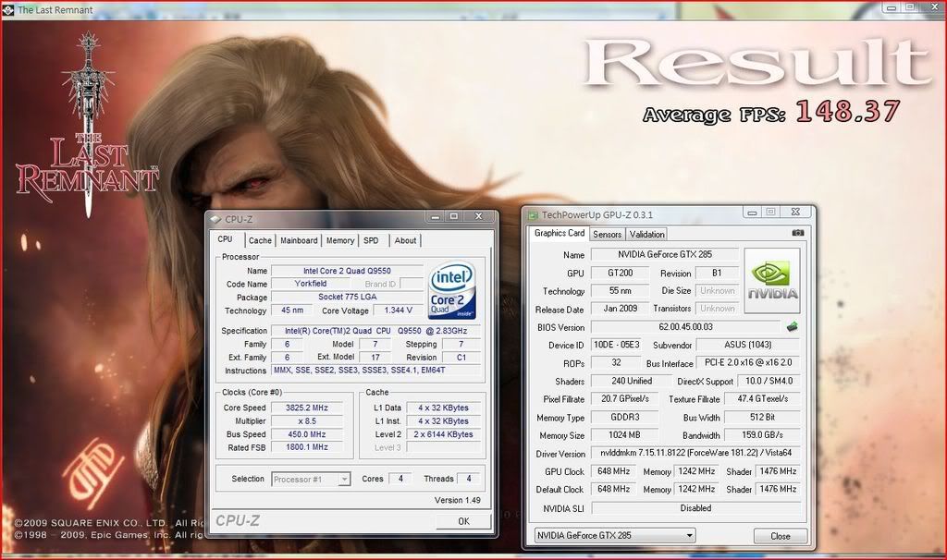This screenshot has height=560, width=947.
Task: Open the Validation tab in GPU-Z
Action: click(647, 235)
